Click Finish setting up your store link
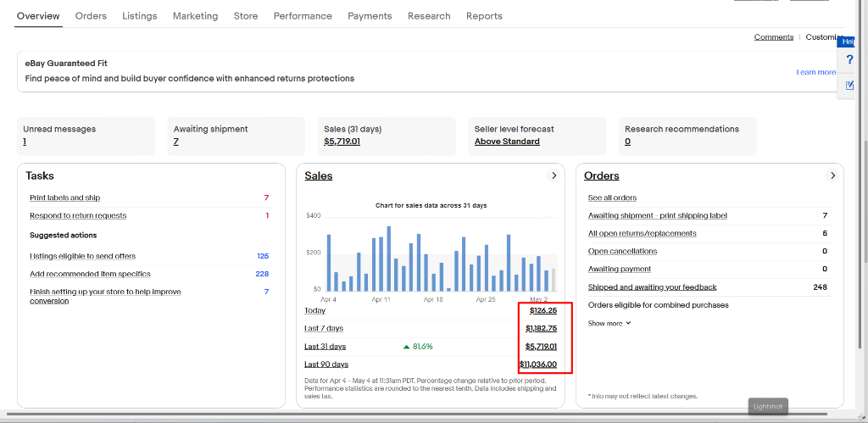 (x=105, y=296)
